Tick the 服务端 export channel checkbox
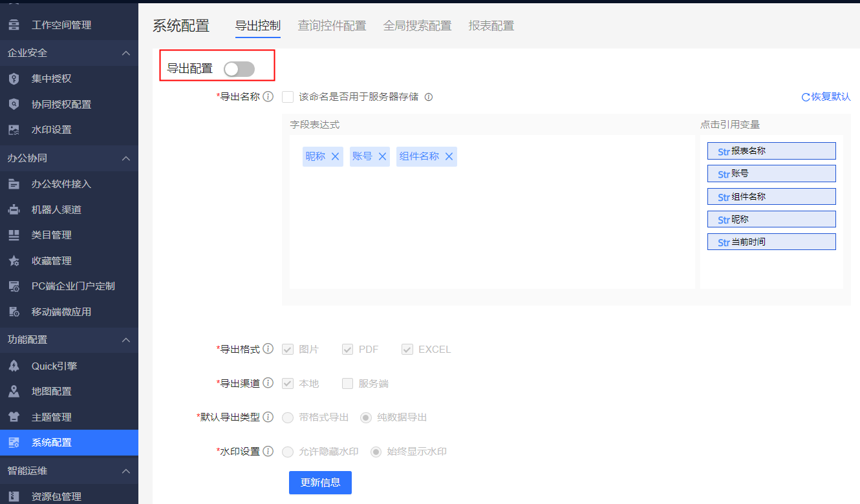This screenshot has width=860, height=504. click(x=348, y=383)
